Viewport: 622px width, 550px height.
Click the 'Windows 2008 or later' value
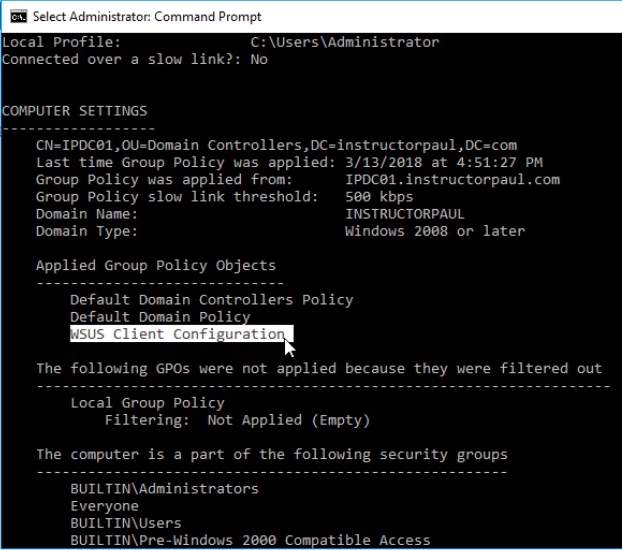(x=435, y=231)
